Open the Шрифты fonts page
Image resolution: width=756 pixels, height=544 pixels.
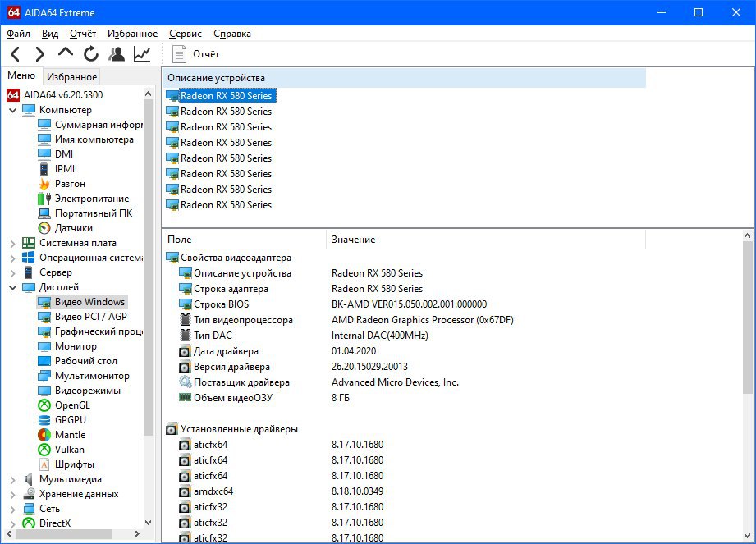pos(66,465)
